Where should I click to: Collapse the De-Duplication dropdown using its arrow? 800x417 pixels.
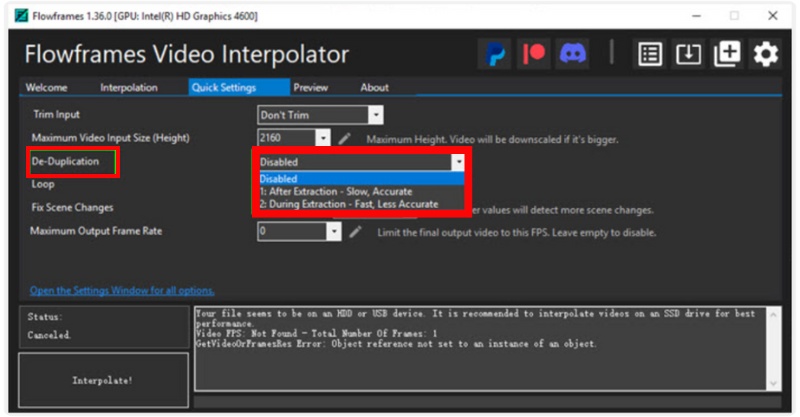click(x=457, y=162)
